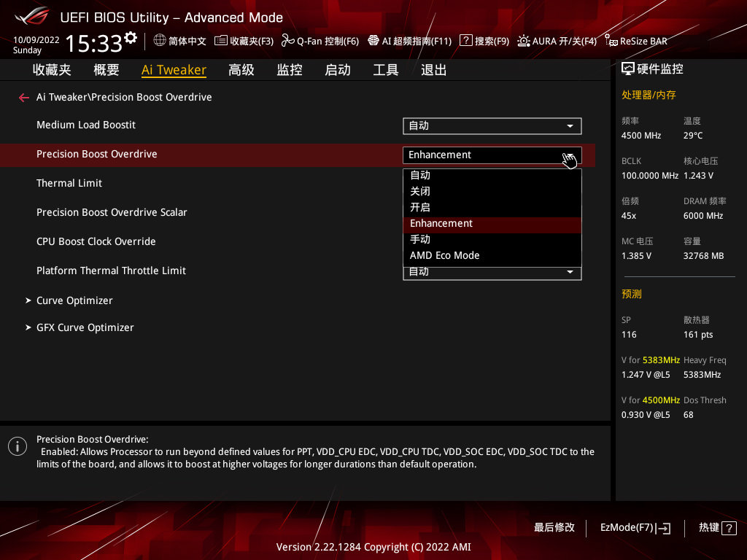Click the 6000 MHz DRAM frequency value
The image size is (747, 560).
(703, 216)
